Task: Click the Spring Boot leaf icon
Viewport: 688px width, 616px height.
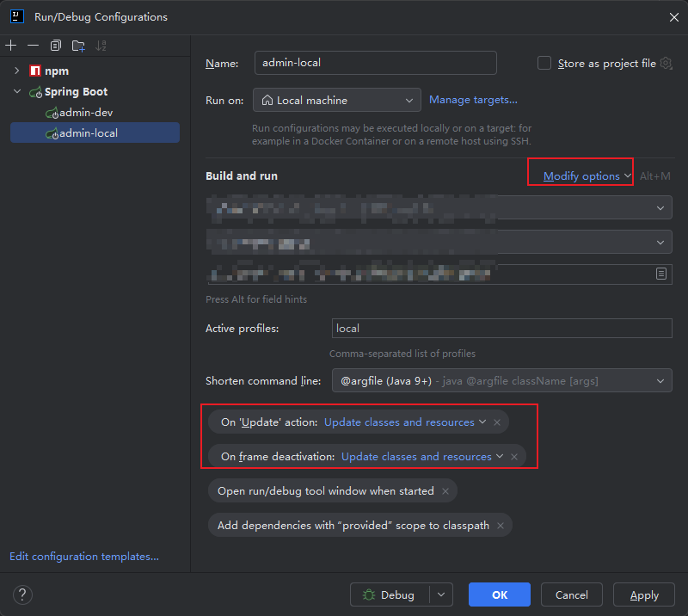Action: pos(35,92)
